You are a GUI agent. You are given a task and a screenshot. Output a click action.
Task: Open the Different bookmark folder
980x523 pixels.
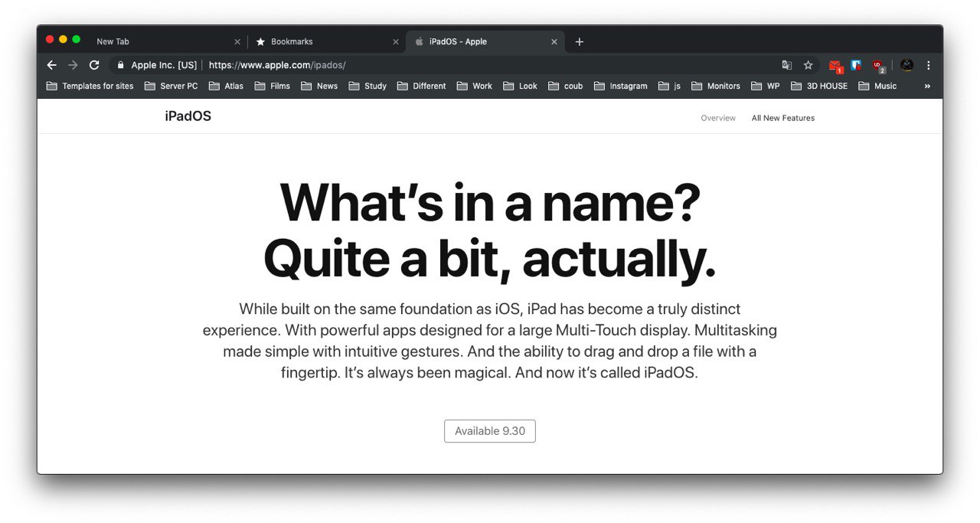421,86
